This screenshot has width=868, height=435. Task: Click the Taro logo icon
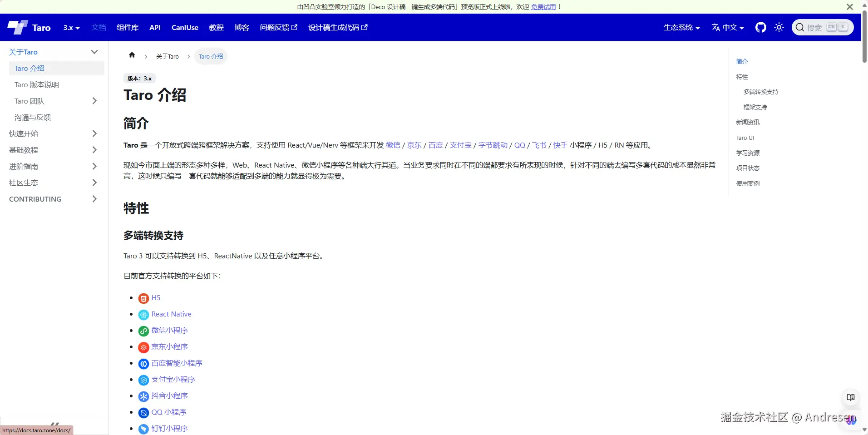[x=17, y=27]
